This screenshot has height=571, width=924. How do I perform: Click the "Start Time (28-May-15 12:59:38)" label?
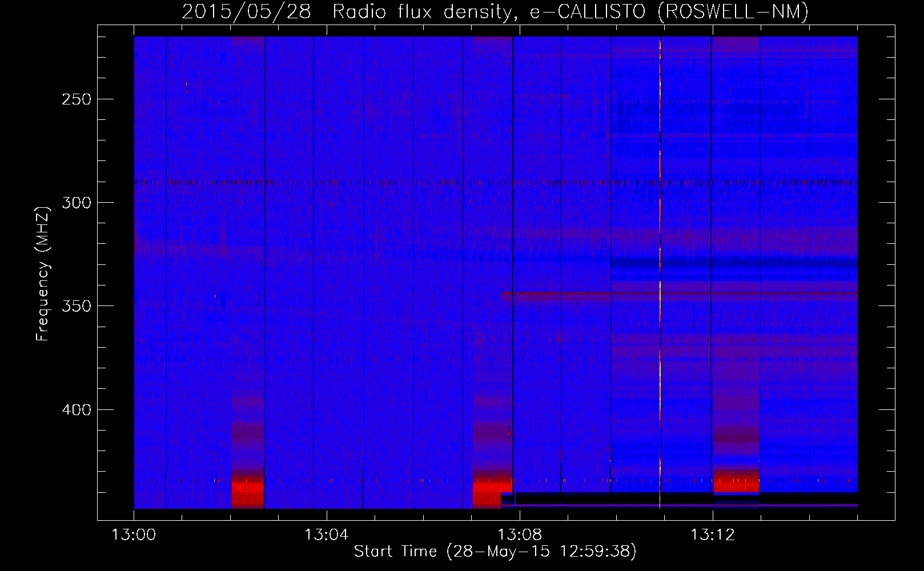coord(495,552)
